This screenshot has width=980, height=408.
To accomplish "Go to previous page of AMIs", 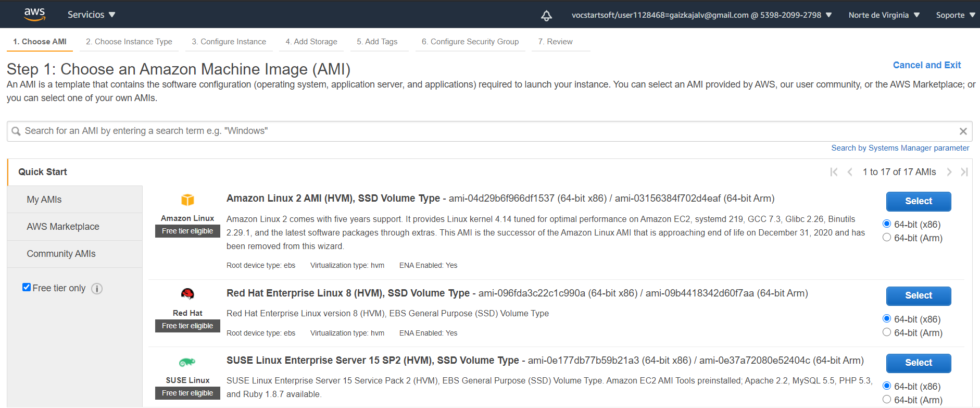I will 850,172.
